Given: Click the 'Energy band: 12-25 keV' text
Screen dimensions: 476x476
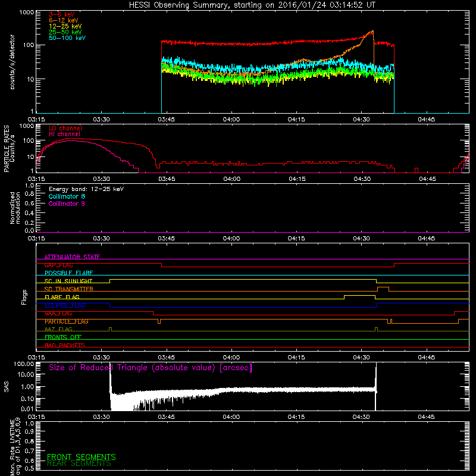Looking at the screenshot, I should coord(86,189).
